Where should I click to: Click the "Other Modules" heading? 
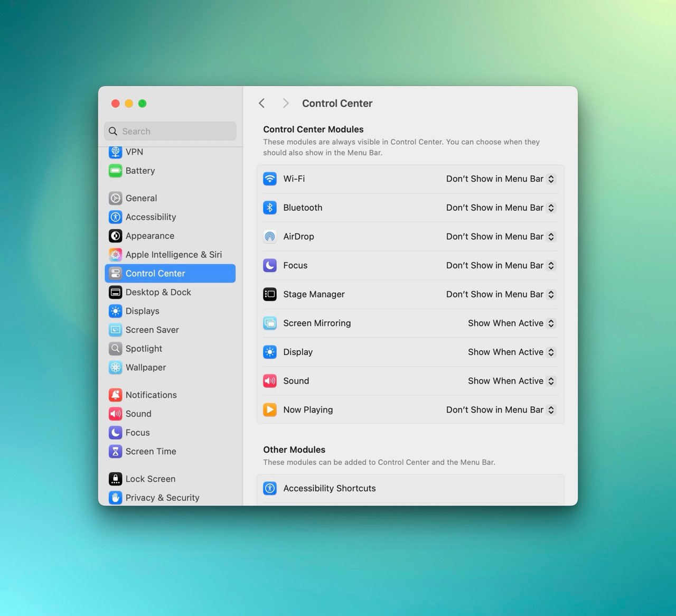[x=294, y=450]
